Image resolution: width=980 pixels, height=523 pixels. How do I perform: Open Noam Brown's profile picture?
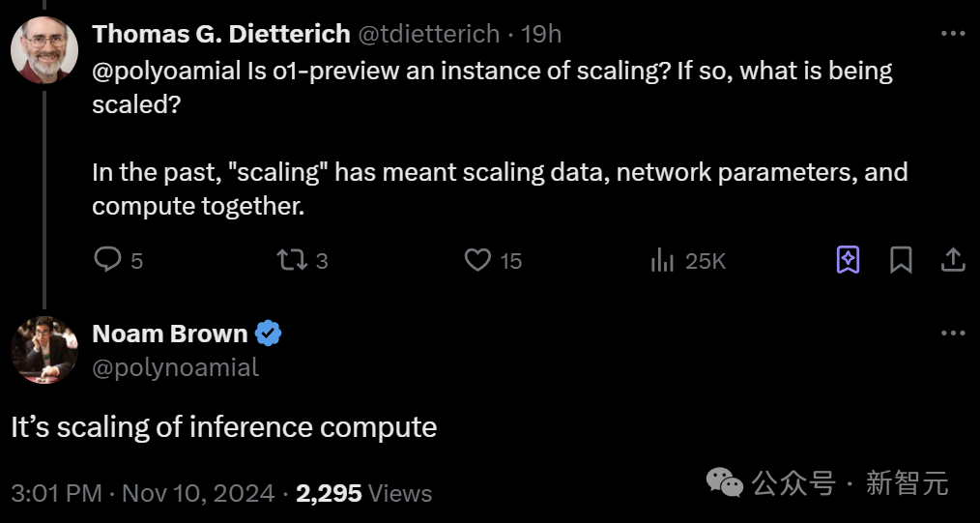pos(44,349)
